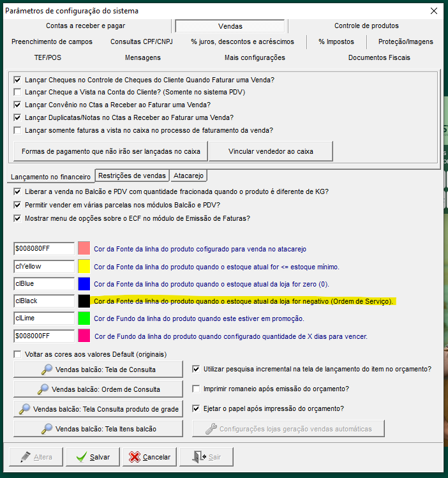Open the Controle de produtos tab
This screenshot has width=448, height=478.
point(366,26)
